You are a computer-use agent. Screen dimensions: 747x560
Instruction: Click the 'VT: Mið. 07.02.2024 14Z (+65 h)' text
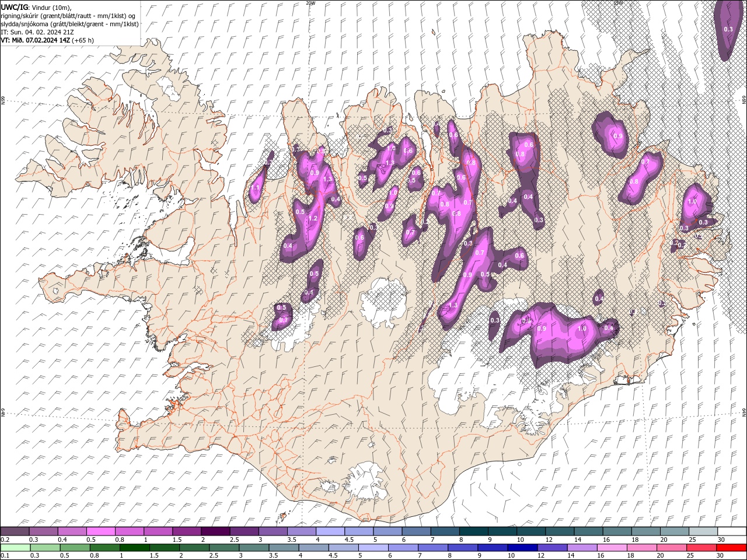(48, 40)
